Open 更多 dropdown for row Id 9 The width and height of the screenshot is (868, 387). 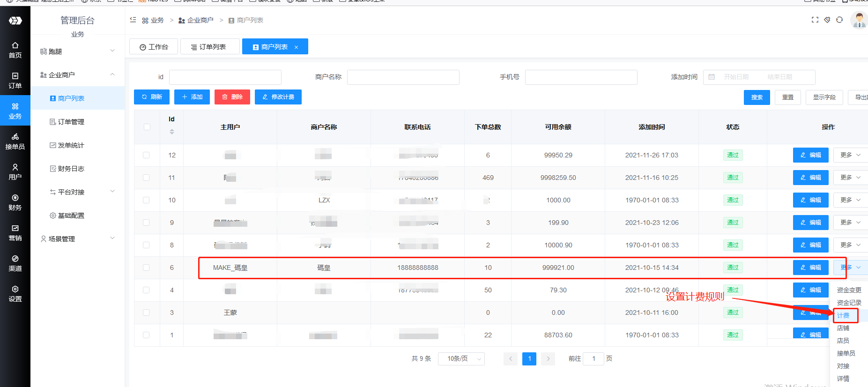click(851, 223)
